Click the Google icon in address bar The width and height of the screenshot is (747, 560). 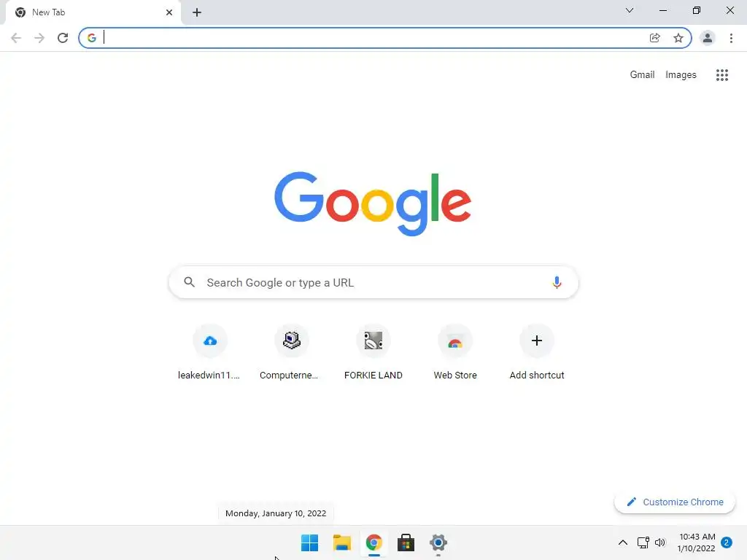tap(92, 38)
